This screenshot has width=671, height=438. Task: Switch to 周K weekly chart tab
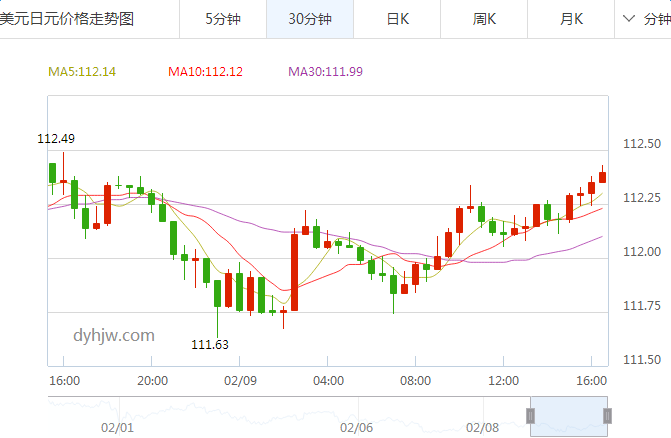coord(484,19)
